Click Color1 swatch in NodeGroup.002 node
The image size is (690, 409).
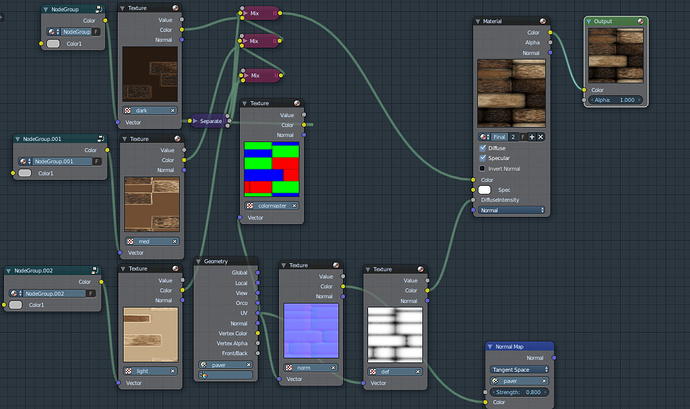(x=16, y=305)
